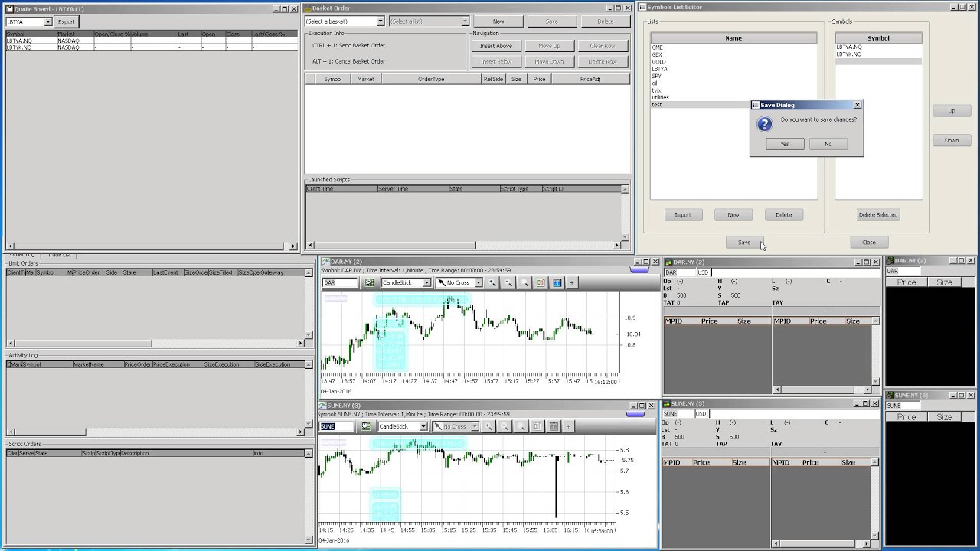The image size is (980, 551).
Task: Open the 'Select a list' dropdown
Action: [x=464, y=21]
